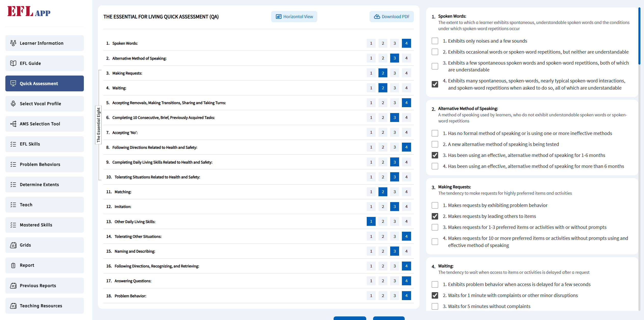Image resolution: width=644 pixels, height=320 pixels.
Task: Click the EFL App logo
Action: pyautogui.click(x=29, y=11)
